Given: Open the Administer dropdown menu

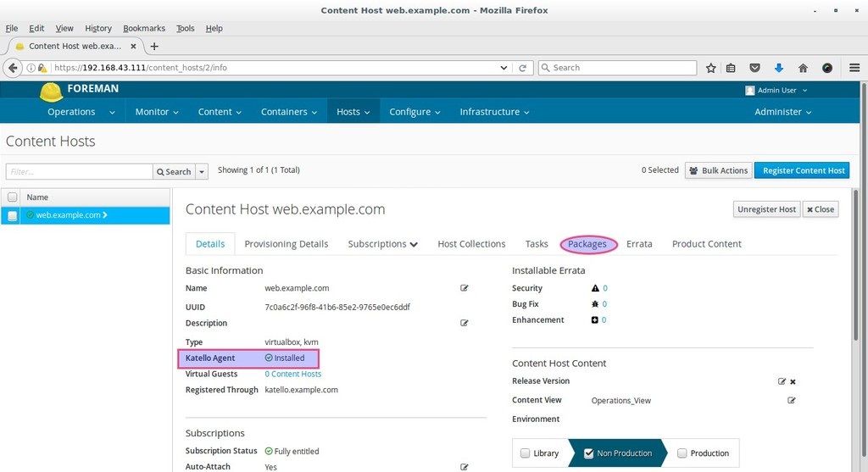Looking at the screenshot, I should click(x=782, y=112).
